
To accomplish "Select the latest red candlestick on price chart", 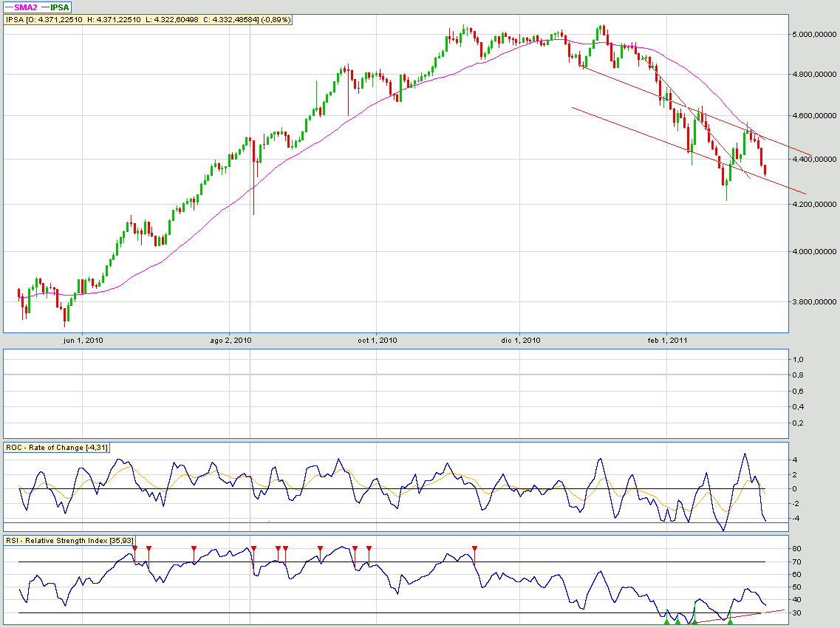I will tap(765, 170).
